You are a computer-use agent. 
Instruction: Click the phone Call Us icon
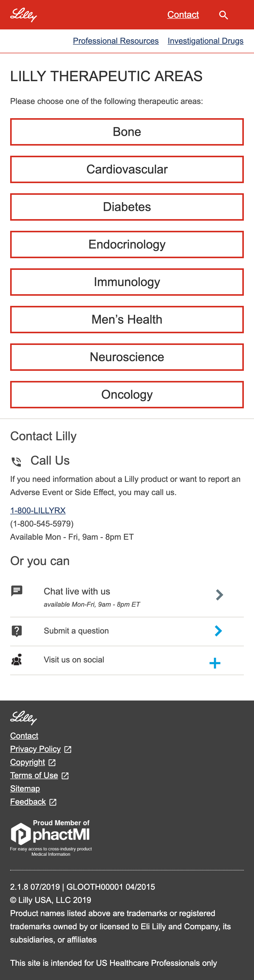click(16, 462)
